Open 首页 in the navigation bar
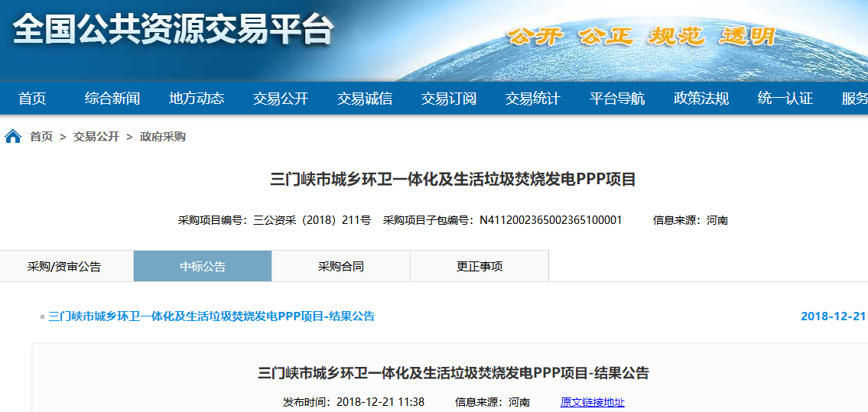This screenshot has height=412, width=868. click(32, 99)
